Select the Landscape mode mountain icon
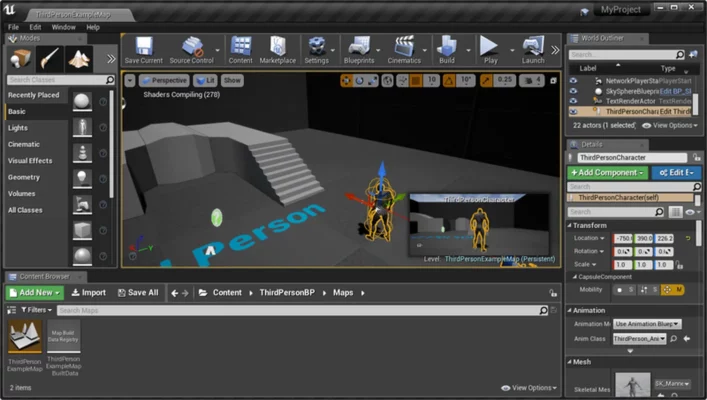Image resolution: width=707 pixels, height=400 pixels. coord(79,58)
